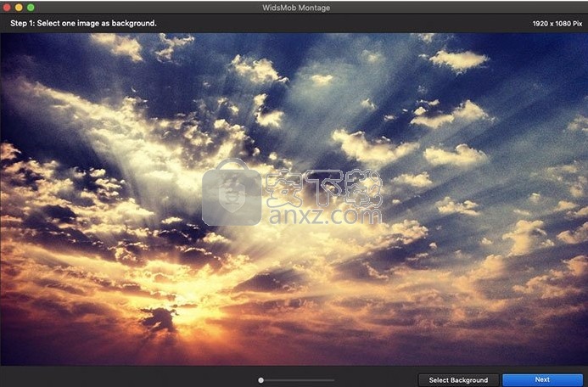Screen dimensions: 588x387
Task: Close the WidsMob Montage window
Action: point(7,7)
